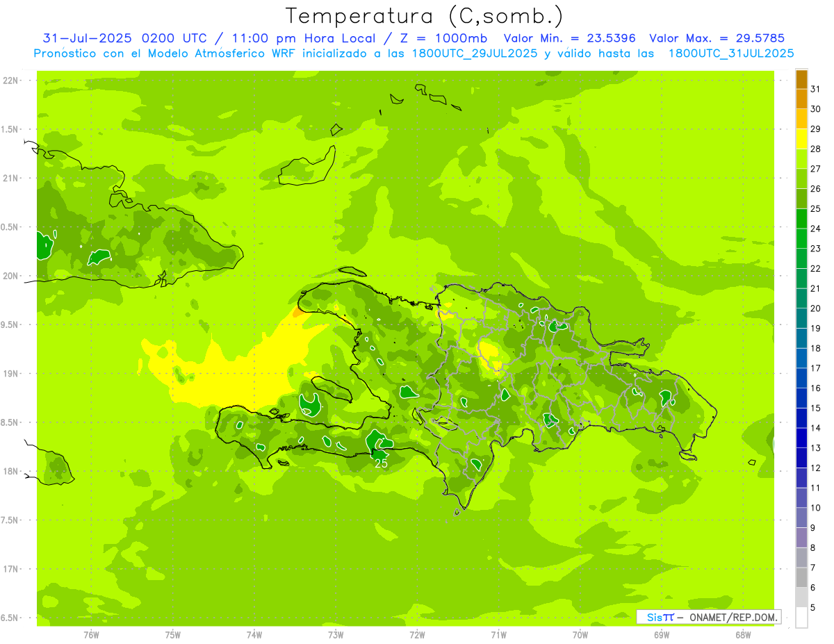This screenshot has height=644, width=834.
Task: Click the longitude label "74W"
Action: (x=254, y=635)
